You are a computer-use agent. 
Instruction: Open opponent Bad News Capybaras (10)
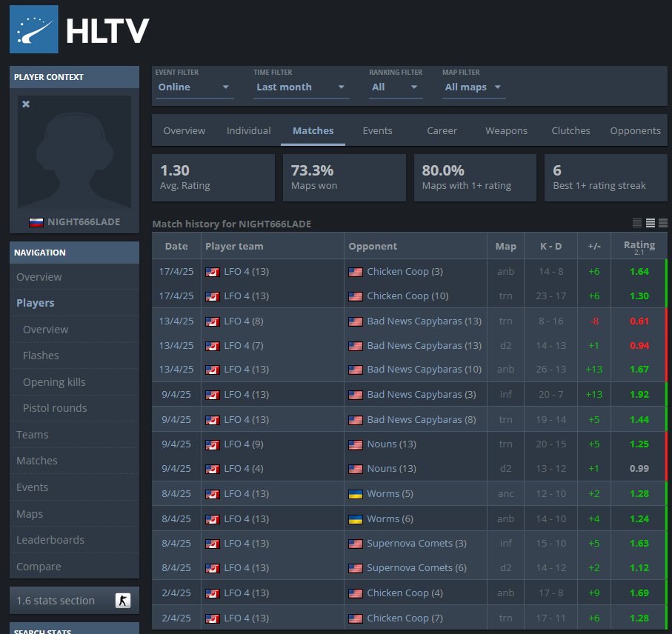click(425, 370)
